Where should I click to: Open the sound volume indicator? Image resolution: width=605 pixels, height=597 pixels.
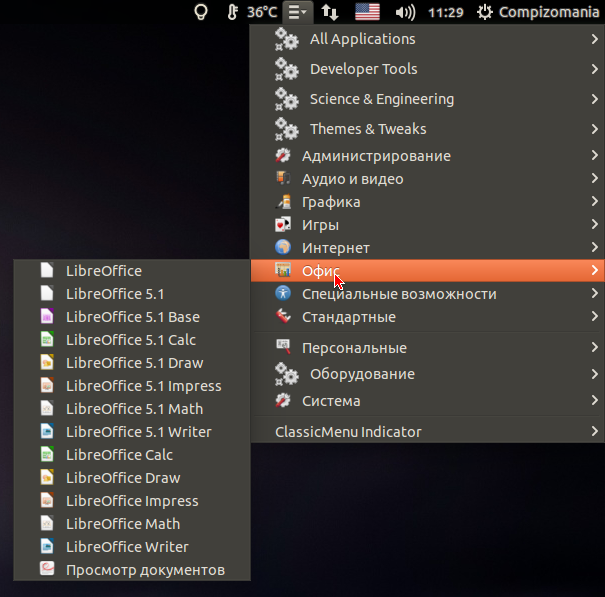(x=406, y=12)
